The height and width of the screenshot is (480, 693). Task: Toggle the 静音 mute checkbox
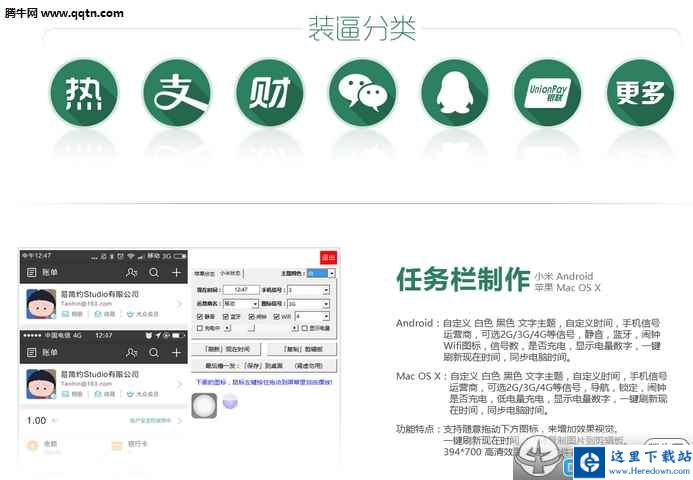click(x=200, y=316)
